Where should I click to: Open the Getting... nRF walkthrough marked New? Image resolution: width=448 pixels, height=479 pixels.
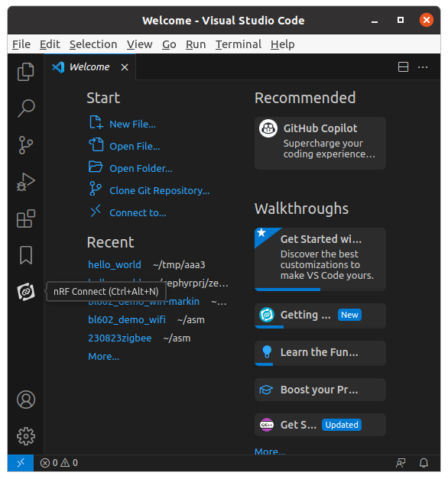(320, 316)
